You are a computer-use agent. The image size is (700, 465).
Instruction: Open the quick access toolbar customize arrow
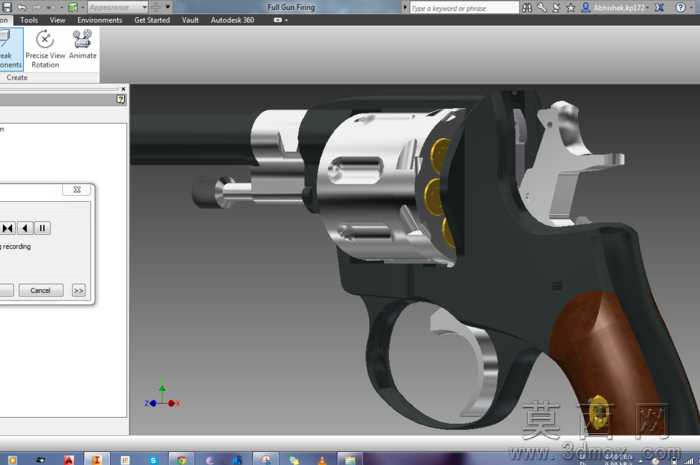(x=168, y=7)
